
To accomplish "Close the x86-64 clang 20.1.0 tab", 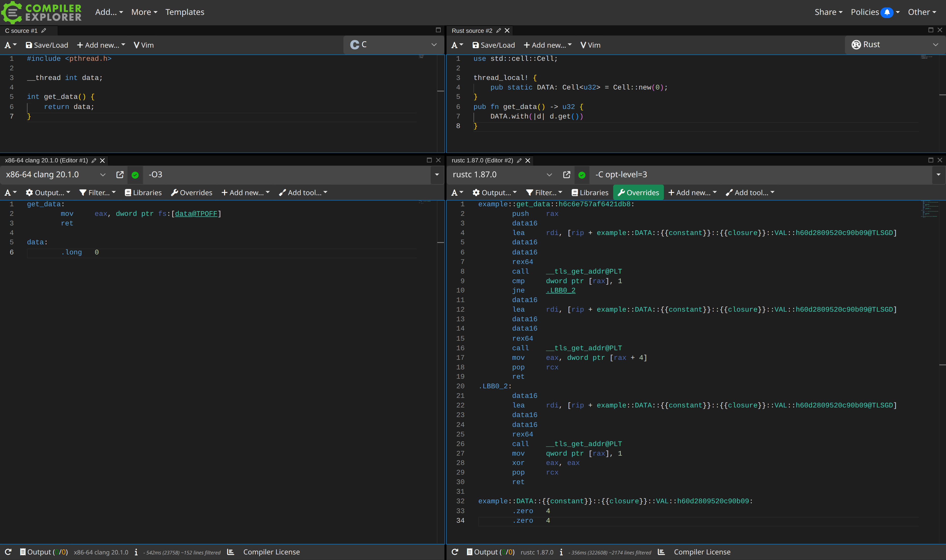I will pos(102,160).
